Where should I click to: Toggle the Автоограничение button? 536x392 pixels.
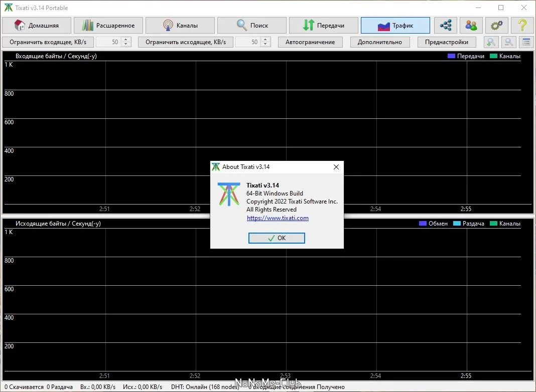310,42
